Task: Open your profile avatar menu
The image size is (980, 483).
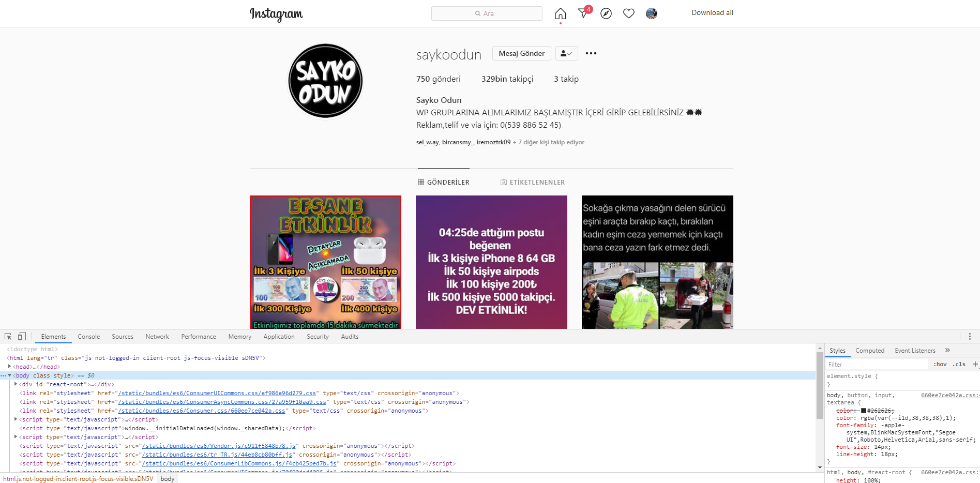Action: coord(652,13)
